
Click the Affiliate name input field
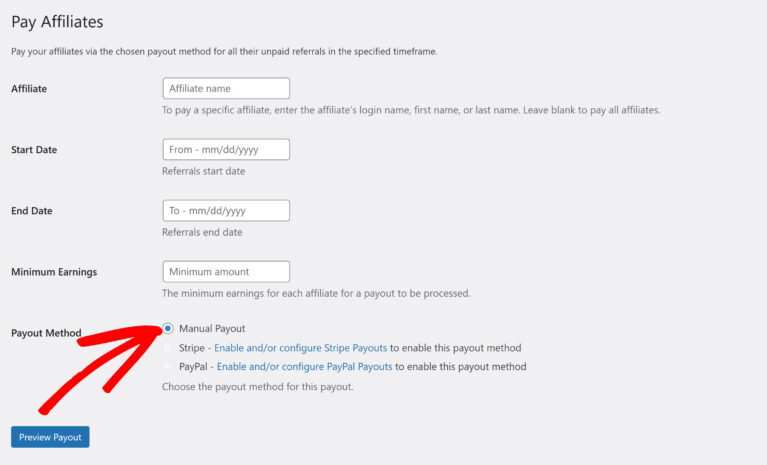[x=226, y=88]
